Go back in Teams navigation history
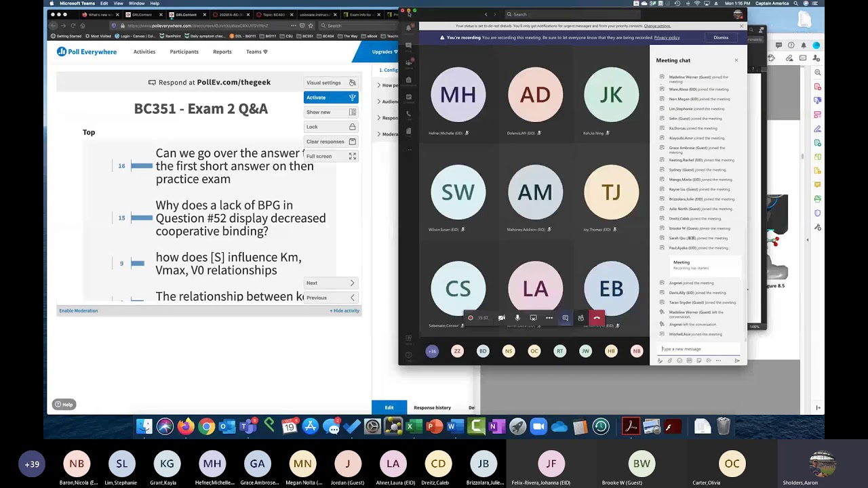868x488 pixels. [486, 14]
